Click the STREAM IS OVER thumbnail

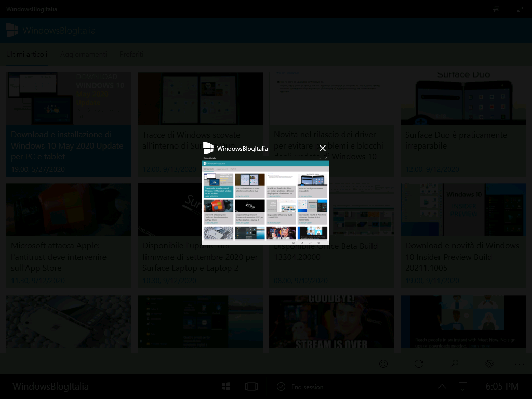pos(331,322)
